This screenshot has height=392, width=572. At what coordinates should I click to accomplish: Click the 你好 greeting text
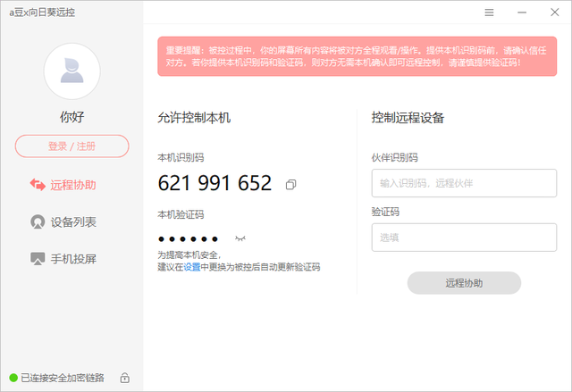click(x=71, y=117)
